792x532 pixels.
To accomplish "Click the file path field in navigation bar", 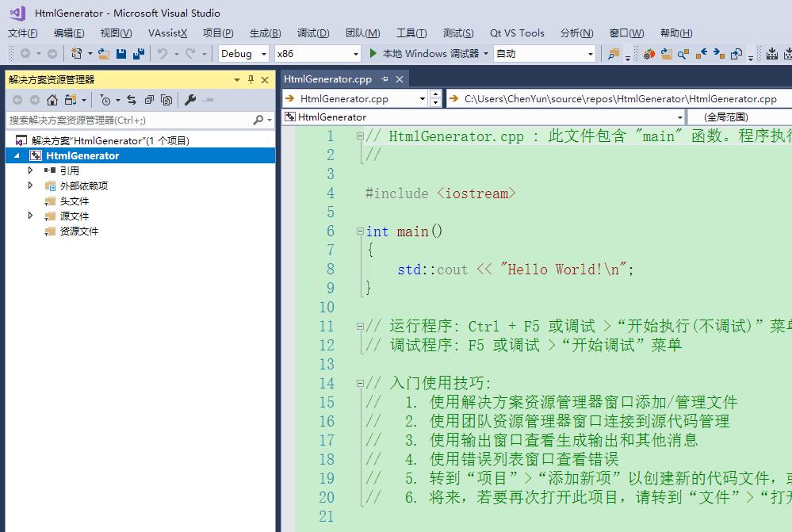I will pos(620,98).
